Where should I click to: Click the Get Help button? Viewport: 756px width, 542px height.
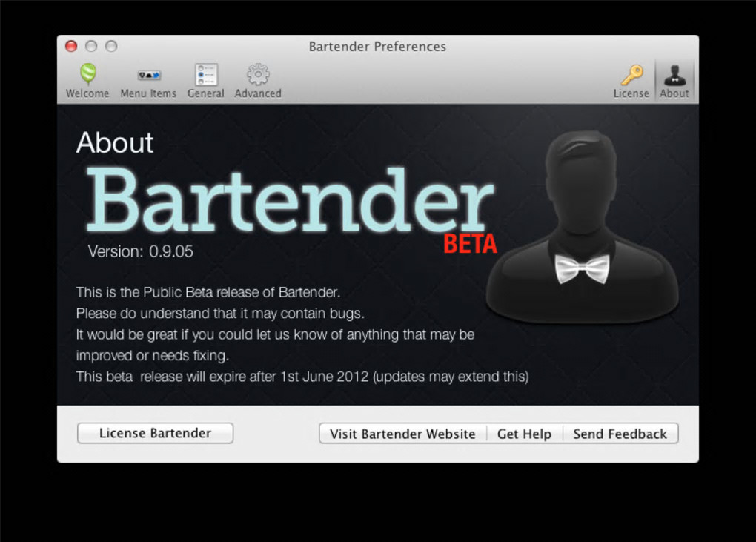point(524,434)
